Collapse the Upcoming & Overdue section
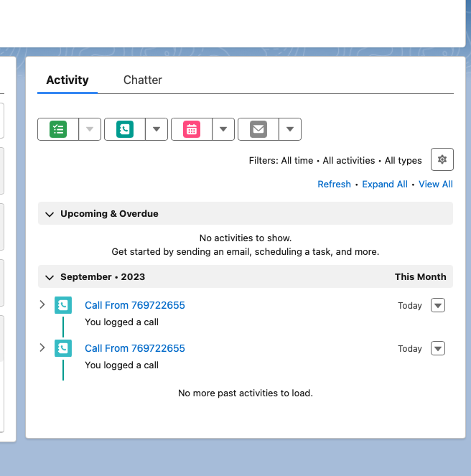This screenshot has height=476, width=471. (50, 214)
